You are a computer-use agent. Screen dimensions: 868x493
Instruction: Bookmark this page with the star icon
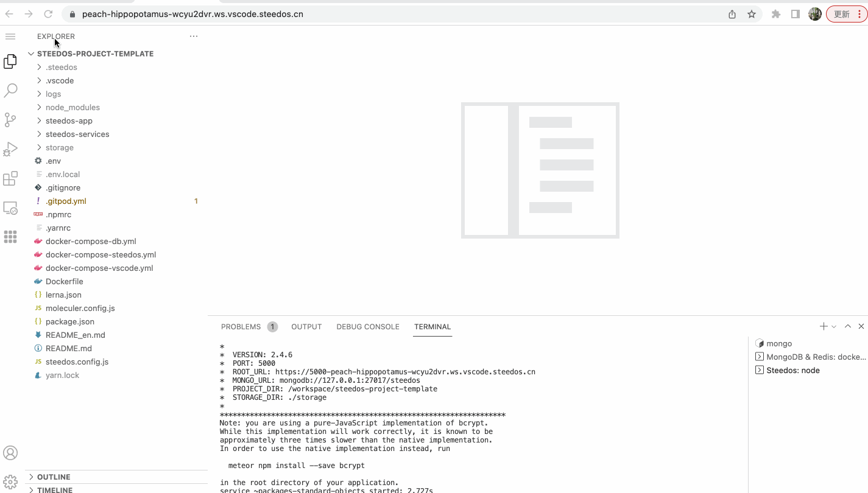pyautogui.click(x=752, y=14)
